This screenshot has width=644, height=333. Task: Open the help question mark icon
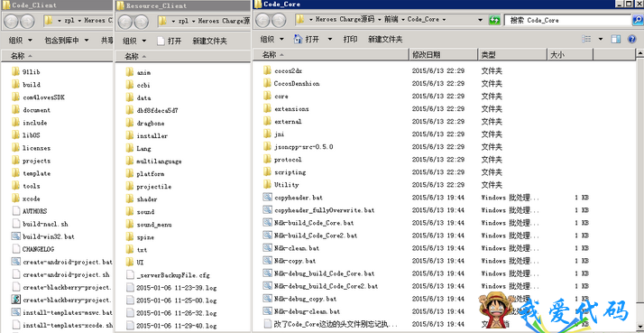point(632,39)
